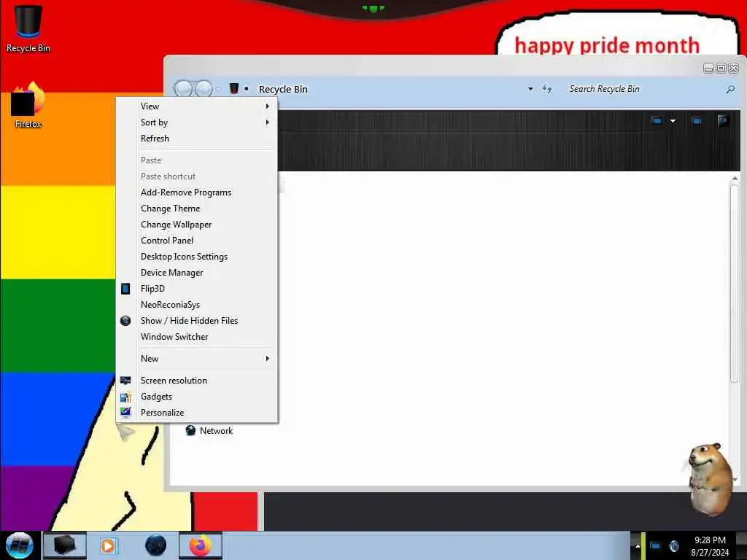Image resolution: width=747 pixels, height=560 pixels.
Task: Click the Screen resolution monitor icon
Action: coord(125,381)
